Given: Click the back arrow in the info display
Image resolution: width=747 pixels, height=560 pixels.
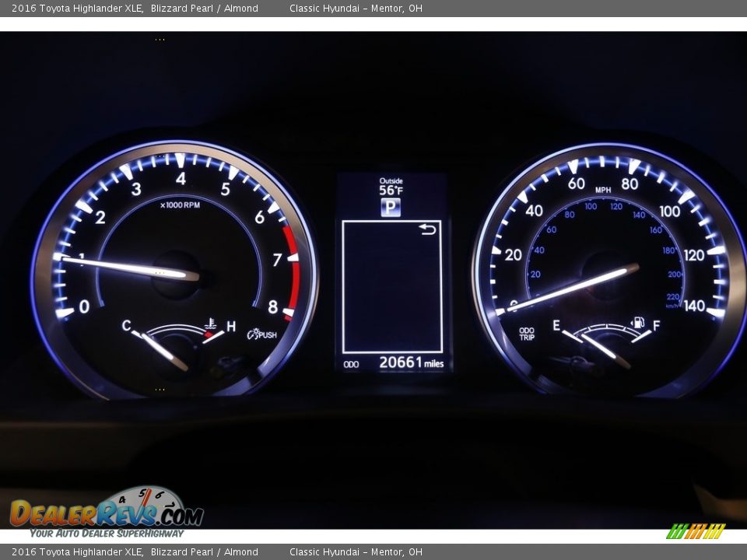Looking at the screenshot, I should (x=428, y=229).
